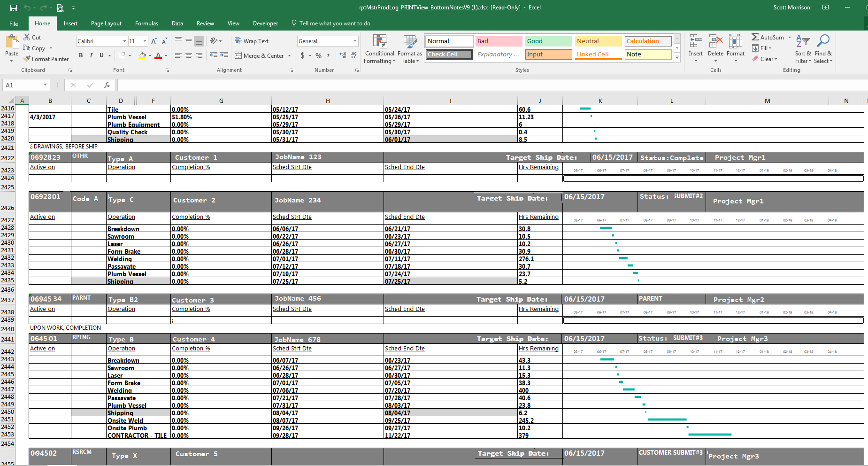868x466 pixels.
Task: Click Decrease Decimal icon
Action: pyautogui.click(x=353, y=55)
